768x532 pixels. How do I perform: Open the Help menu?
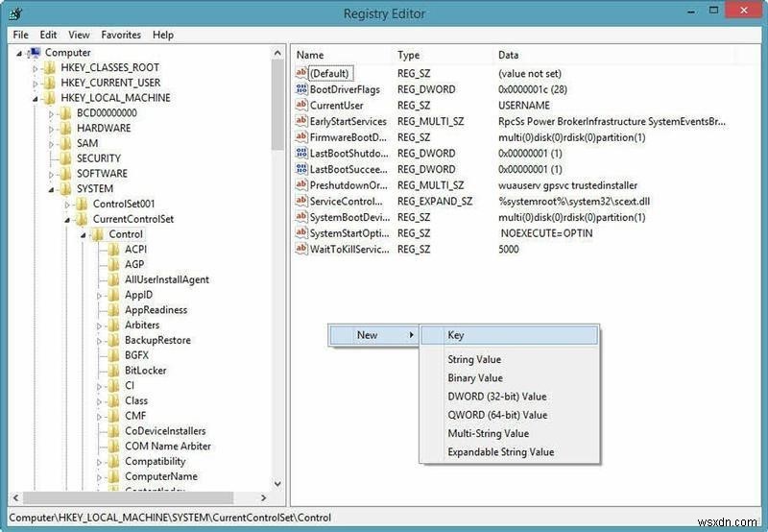tap(163, 35)
